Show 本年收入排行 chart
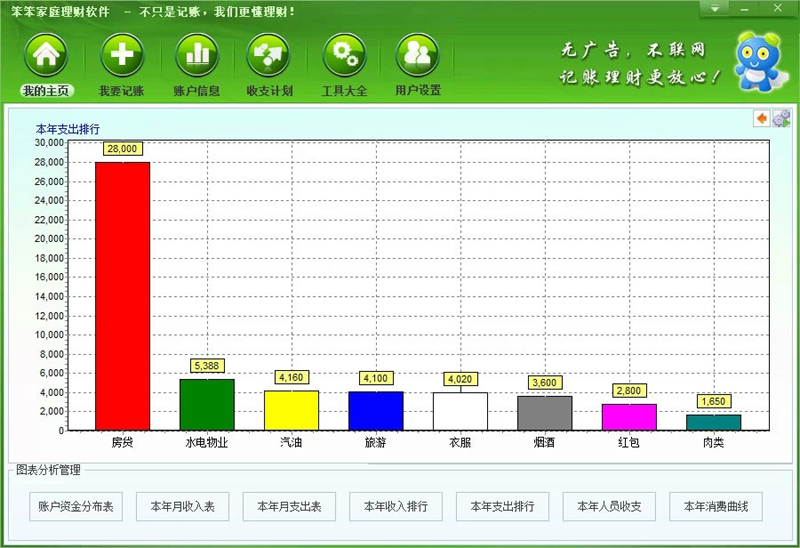Viewport: 800px width, 548px height. tap(396, 507)
